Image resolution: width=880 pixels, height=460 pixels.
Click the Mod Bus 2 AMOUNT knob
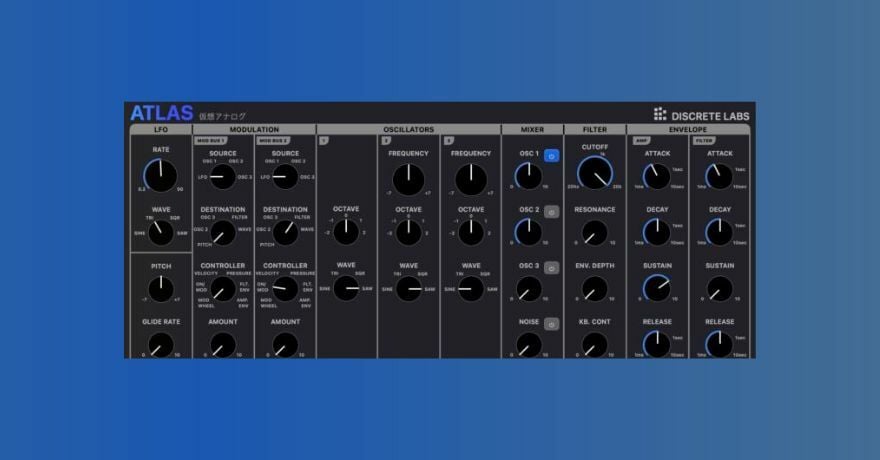click(x=285, y=345)
